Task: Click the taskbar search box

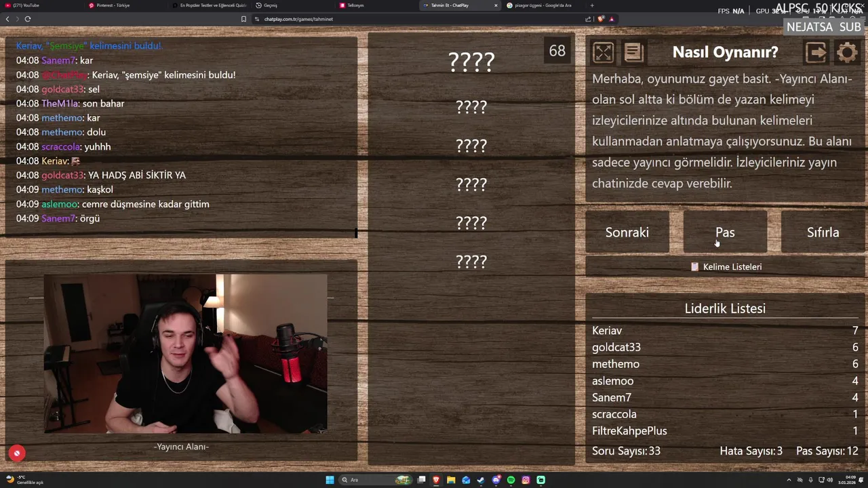Action: coord(376,480)
